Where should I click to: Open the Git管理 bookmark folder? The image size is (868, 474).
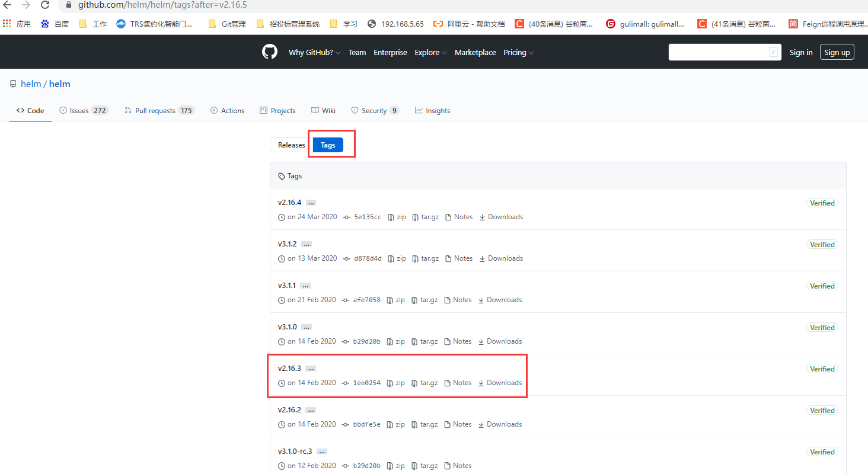(x=228, y=24)
